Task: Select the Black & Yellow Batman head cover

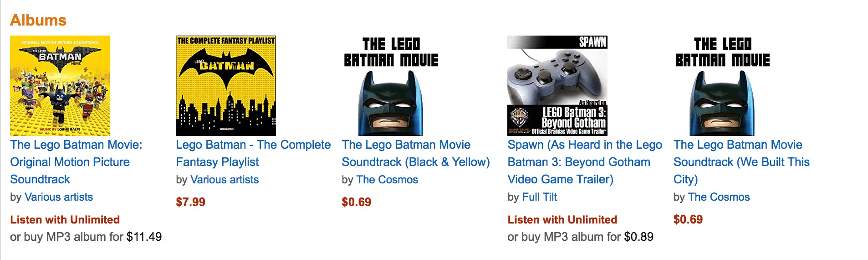Action: (x=391, y=86)
